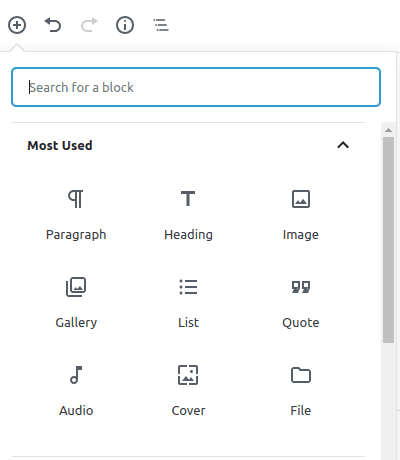Choose the Gallery block

(x=76, y=302)
